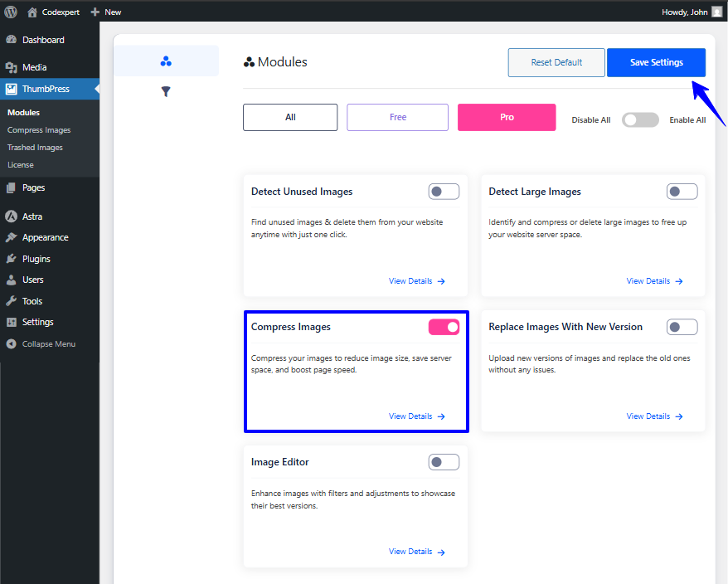Click John's user avatar icon
The height and width of the screenshot is (584, 728).
[x=717, y=12]
